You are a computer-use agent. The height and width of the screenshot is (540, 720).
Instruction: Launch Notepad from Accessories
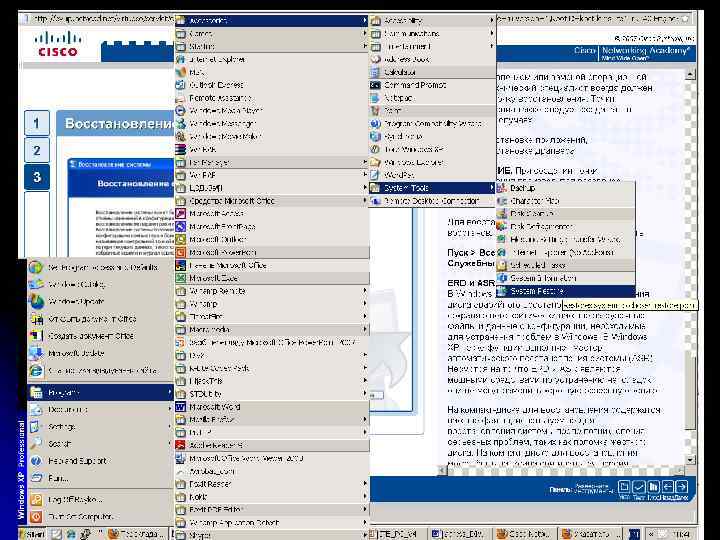[433, 98]
